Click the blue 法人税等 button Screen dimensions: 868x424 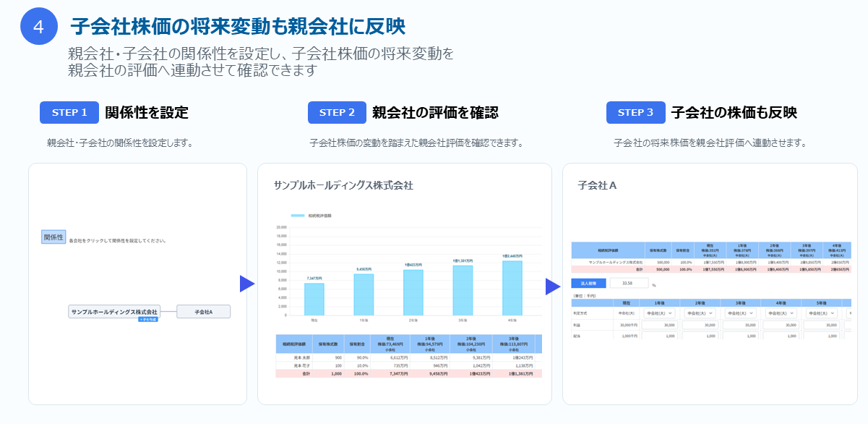pyautogui.click(x=587, y=284)
